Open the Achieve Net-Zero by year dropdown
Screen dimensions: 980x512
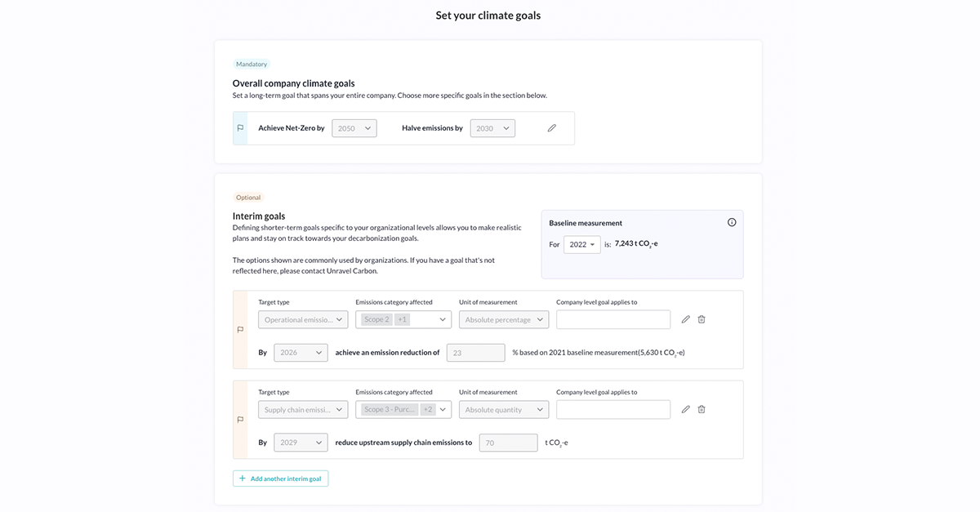click(354, 128)
